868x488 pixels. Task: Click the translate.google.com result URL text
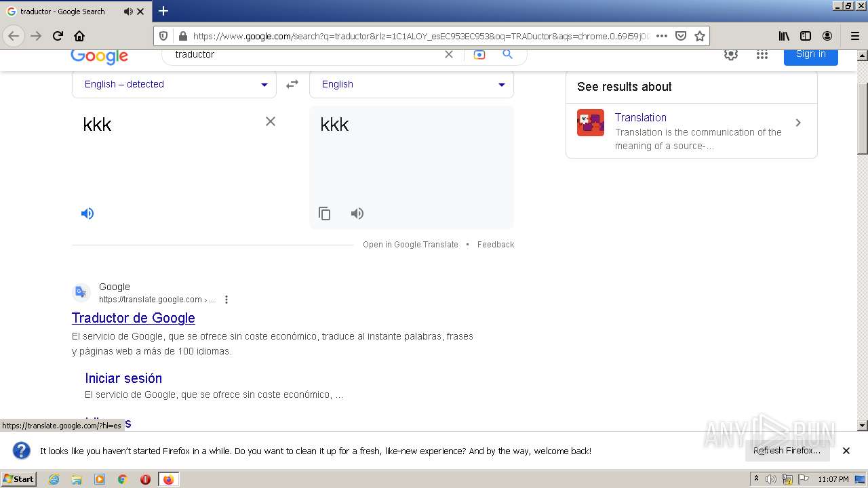point(157,300)
